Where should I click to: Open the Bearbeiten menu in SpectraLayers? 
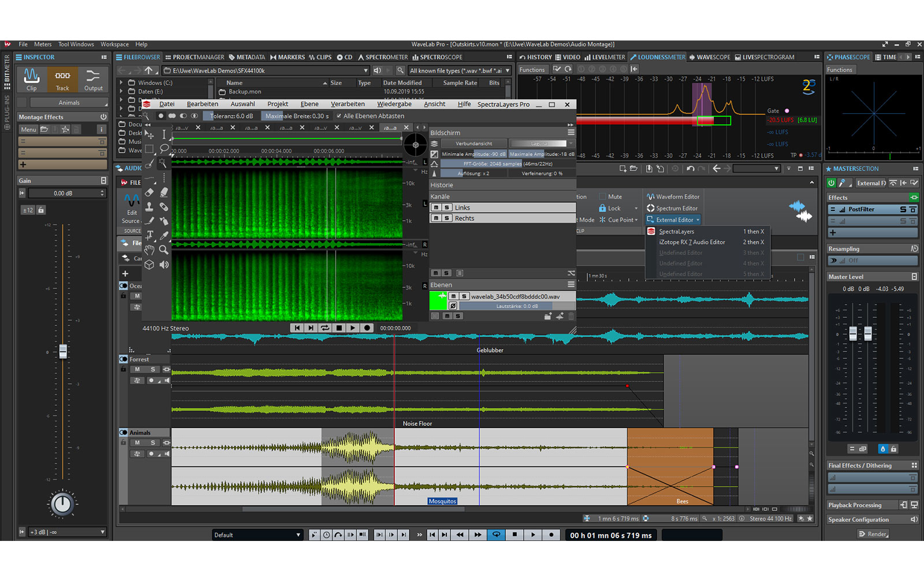pos(202,104)
